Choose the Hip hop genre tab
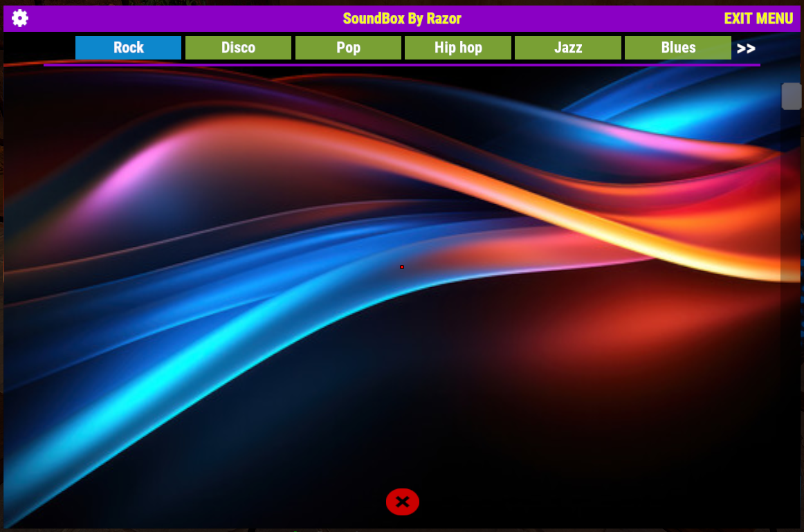 pos(457,48)
